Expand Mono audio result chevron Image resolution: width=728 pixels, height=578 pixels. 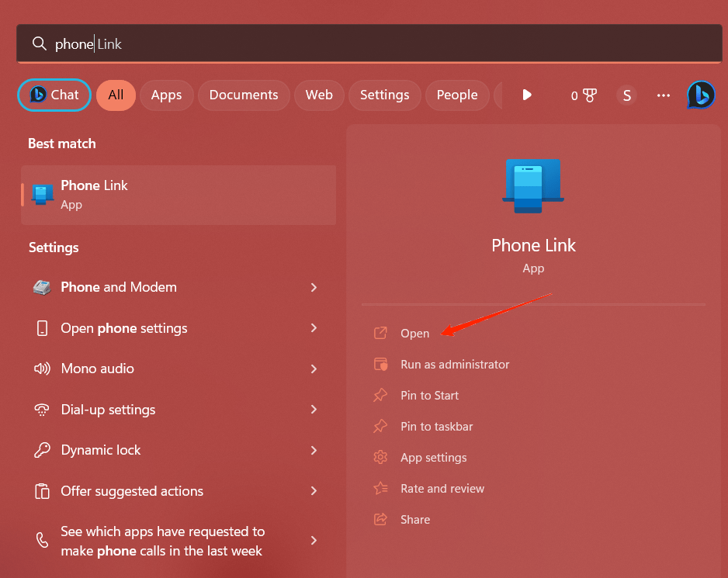[x=314, y=369]
